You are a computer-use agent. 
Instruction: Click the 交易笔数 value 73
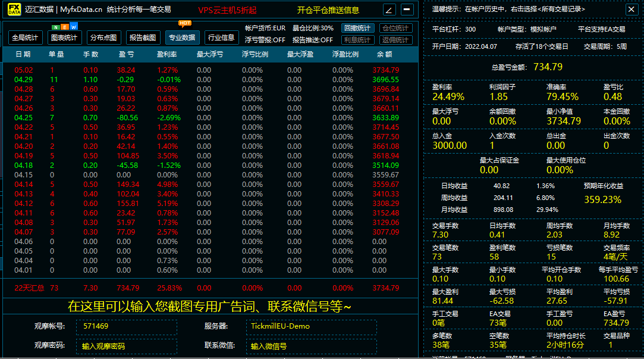point(436,257)
